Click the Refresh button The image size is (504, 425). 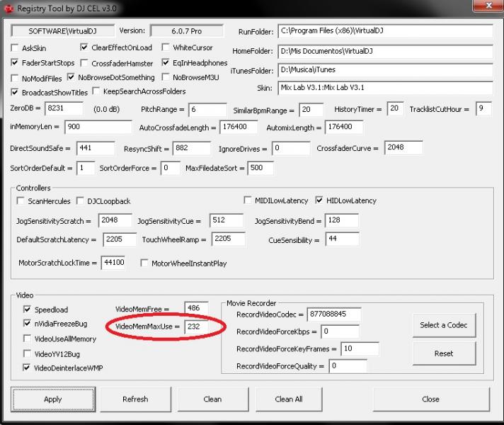(x=135, y=399)
